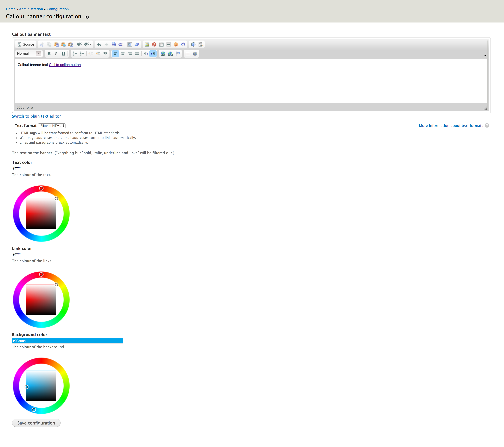The image size is (504, 447).
Task: Select the p element path item
Action: point(28,108)
